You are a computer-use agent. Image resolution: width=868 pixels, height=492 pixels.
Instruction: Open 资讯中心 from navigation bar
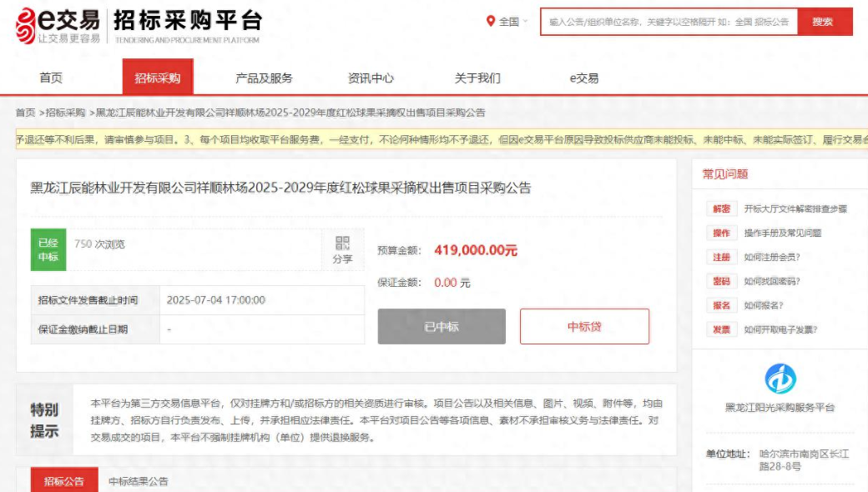(x=371, y=78)
